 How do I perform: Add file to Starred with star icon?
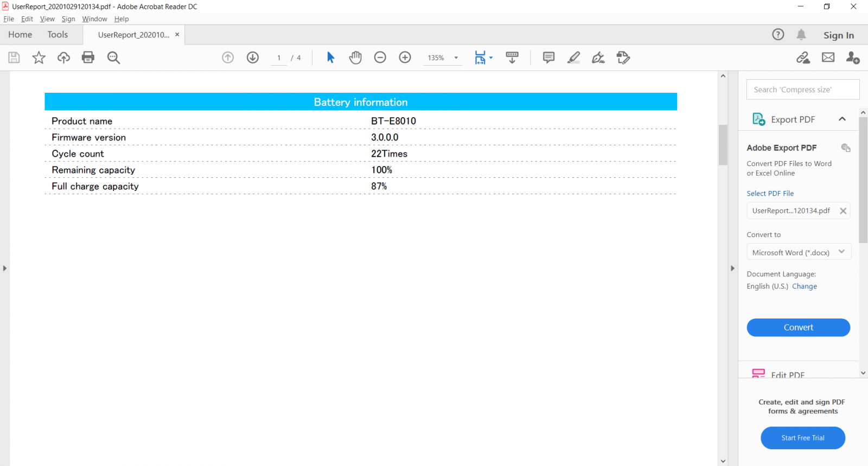click(x=39, y=58)
